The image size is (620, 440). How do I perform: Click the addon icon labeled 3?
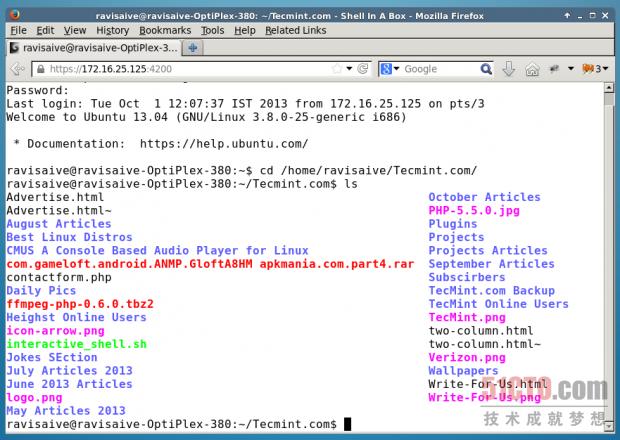pyautogui.click(x=592, y=69)
